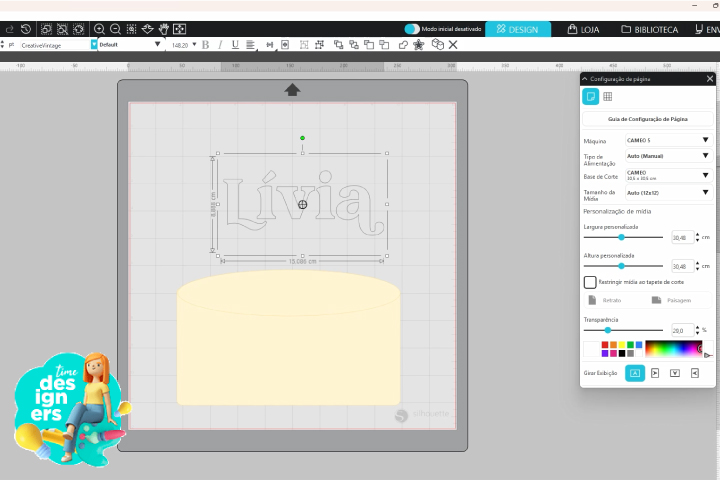Viewport: 720px width, 480px height.
Task: Select the upright rotate view option
Action: [x=634, y=373]
